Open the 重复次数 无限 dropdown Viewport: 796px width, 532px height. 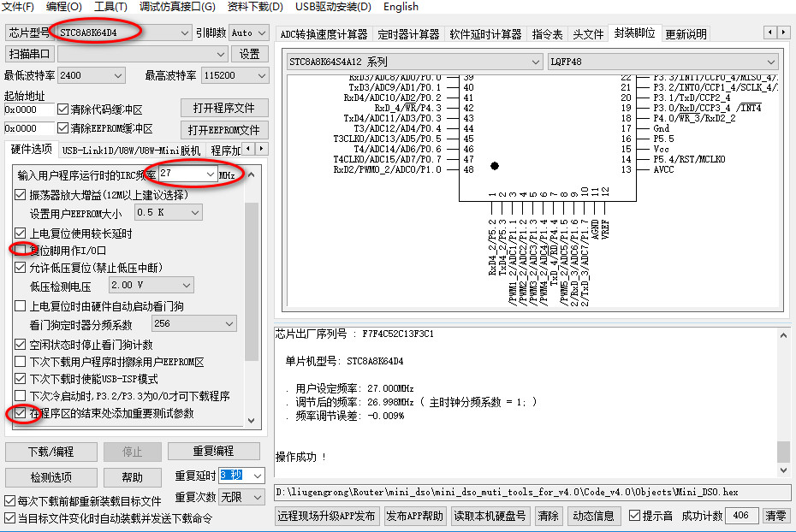(258, 497)
